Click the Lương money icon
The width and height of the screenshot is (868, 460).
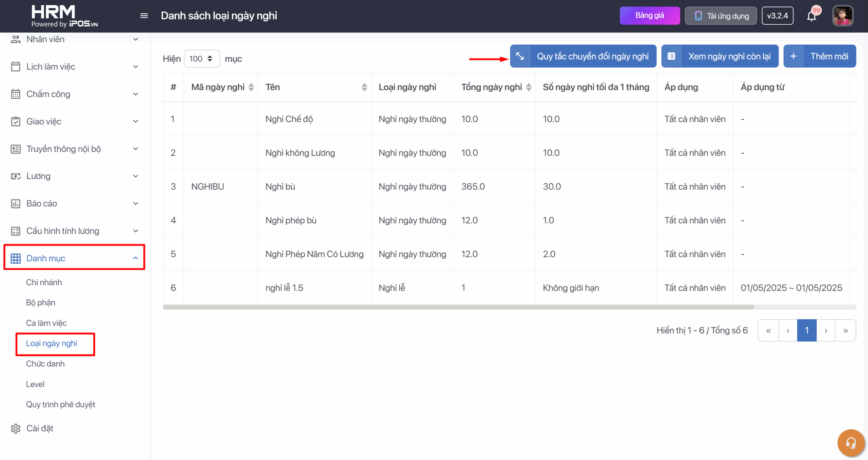(x=16, y=176)
